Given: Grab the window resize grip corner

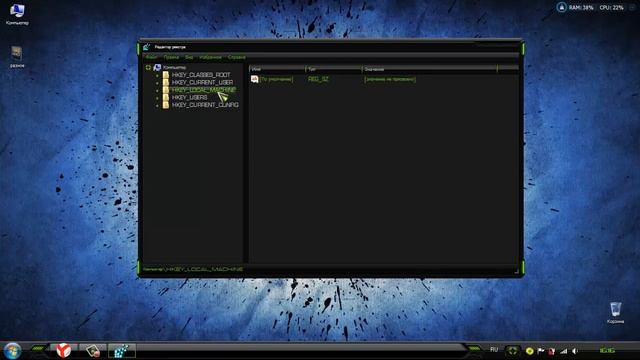Looking at the screenshot, I should [x=516, y=271].
